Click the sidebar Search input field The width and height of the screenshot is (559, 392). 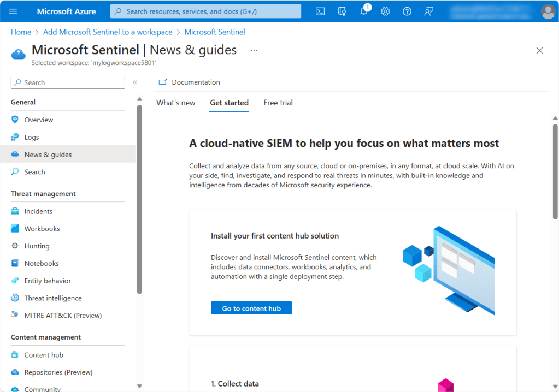tap(68, 82)
